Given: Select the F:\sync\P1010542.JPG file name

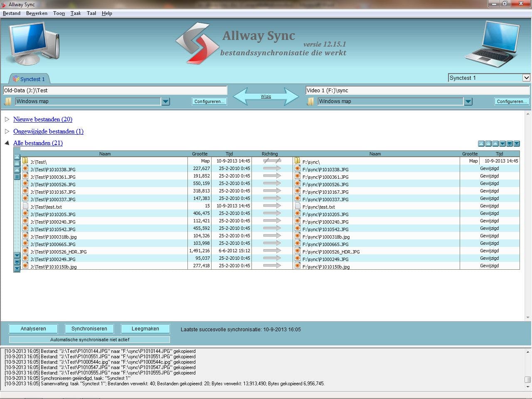Looking at the screenshot, I should click(x=325, y=229).
